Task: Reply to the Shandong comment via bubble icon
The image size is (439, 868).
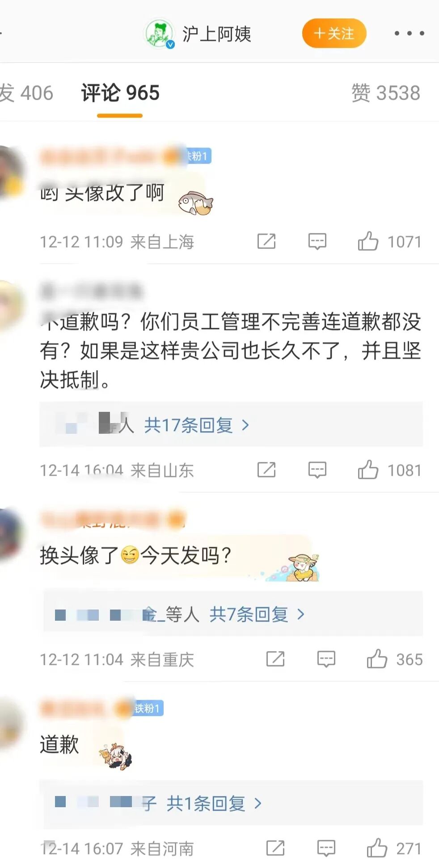Action: point(317,470)
